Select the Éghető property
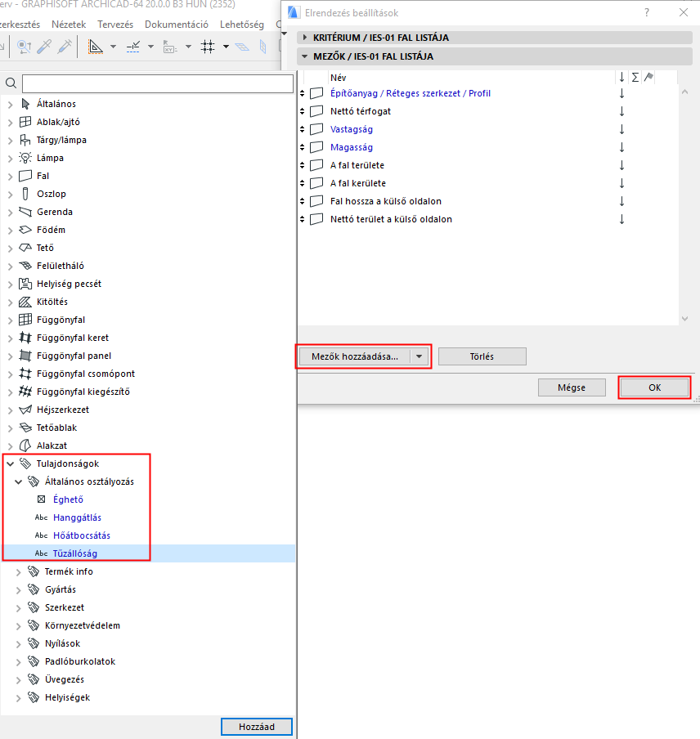Viewport: 700px width, 739px height. 68,499
